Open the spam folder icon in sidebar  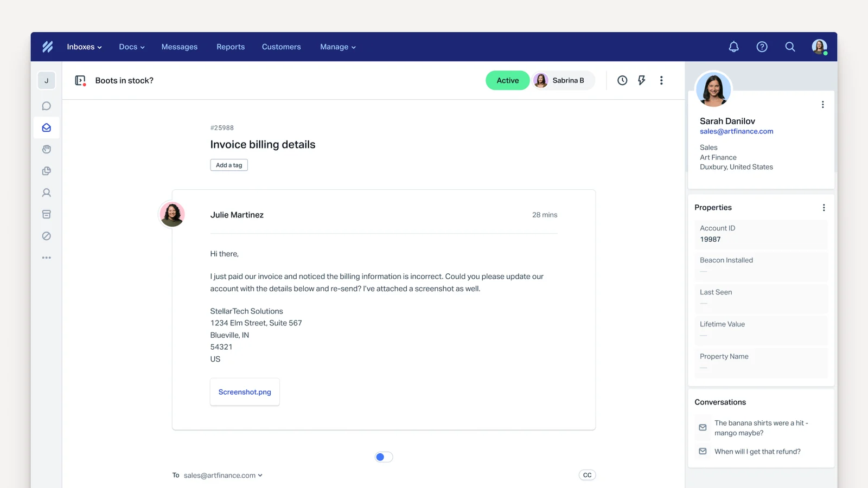(x=47, y=236)
